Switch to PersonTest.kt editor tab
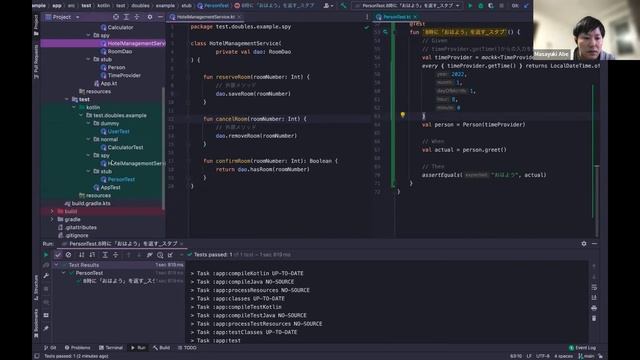This screenshot has height=360, width=640. coord(396,17)
